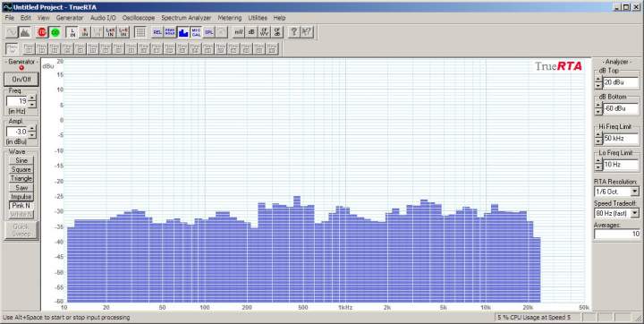Open the MIC CAL calibration icon
Image resolution: width=644 pixels, height=324 pixels.
click(196, 32)
